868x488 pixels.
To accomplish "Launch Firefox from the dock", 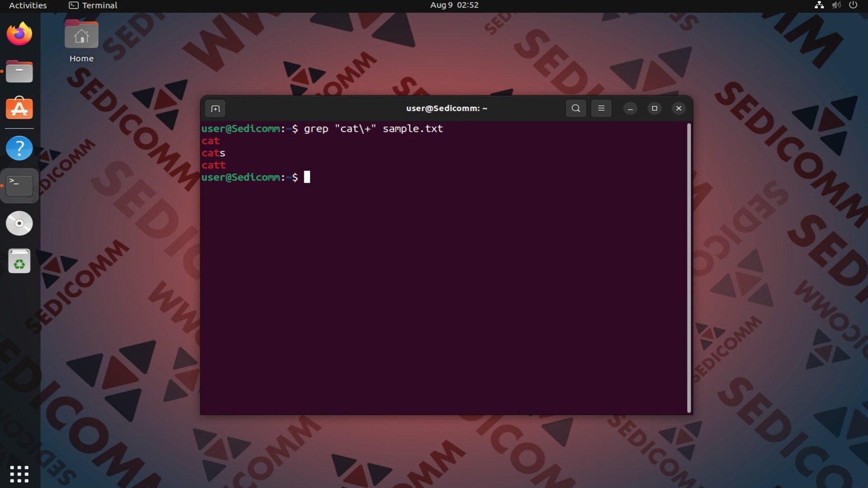I will click(x=19, y=34).
